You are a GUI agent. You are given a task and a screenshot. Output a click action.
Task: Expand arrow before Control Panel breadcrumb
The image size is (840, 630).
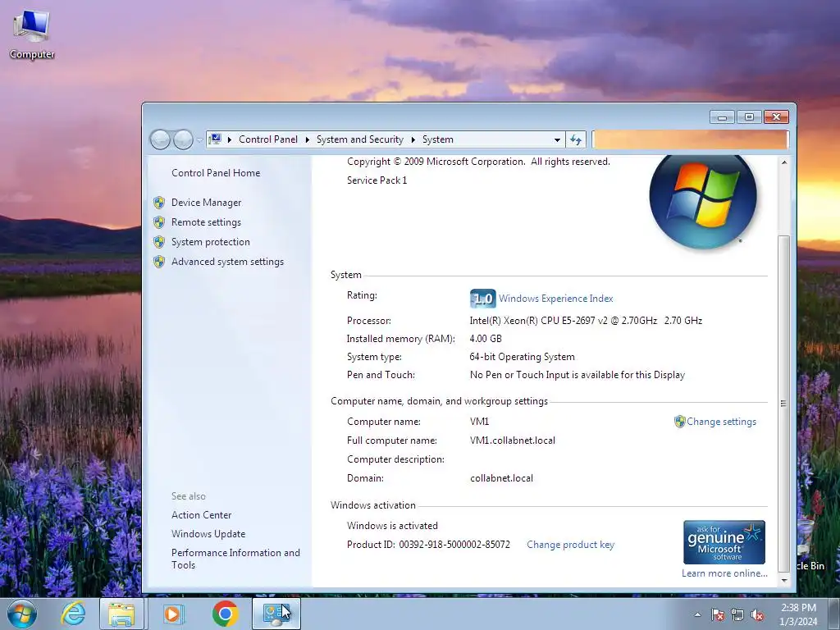(x=230, y=139)
